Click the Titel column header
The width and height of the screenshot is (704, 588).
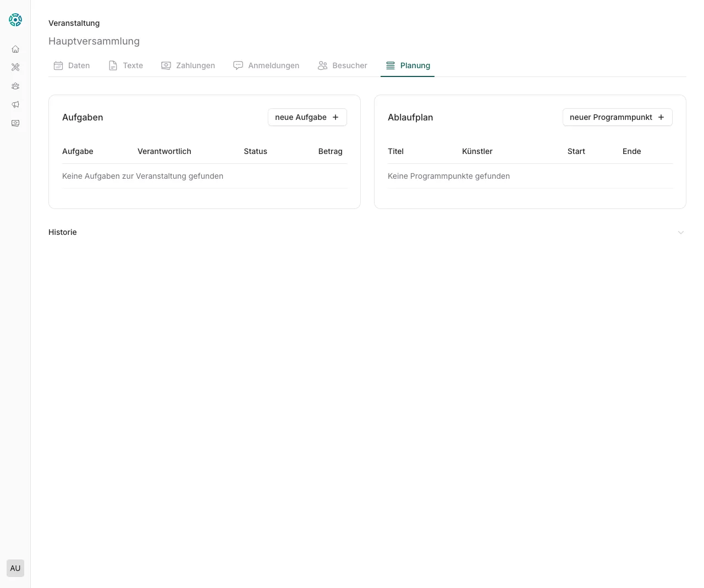point(396,151)
